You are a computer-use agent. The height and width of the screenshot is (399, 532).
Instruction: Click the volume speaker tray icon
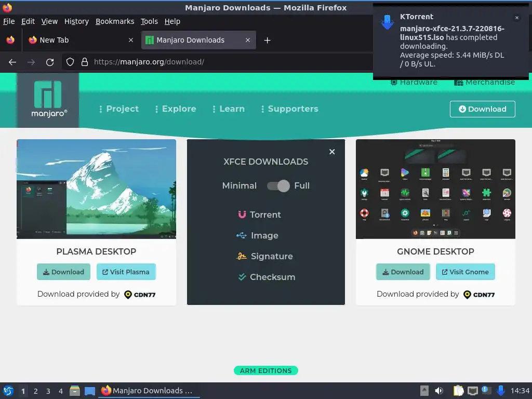(x=439, y=391)
